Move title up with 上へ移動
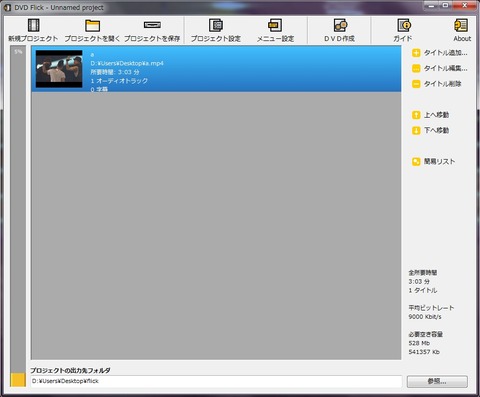 431,115
